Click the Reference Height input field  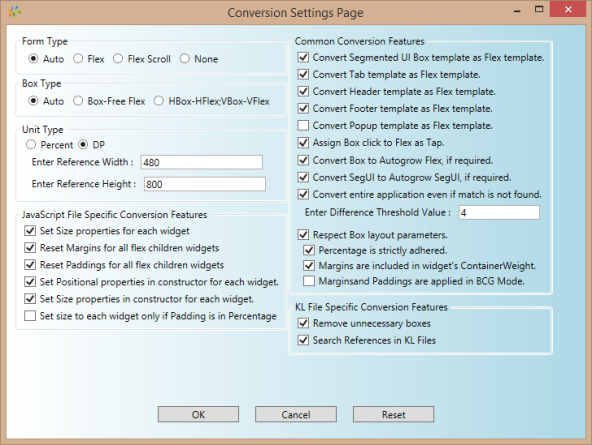pos(205,184)
